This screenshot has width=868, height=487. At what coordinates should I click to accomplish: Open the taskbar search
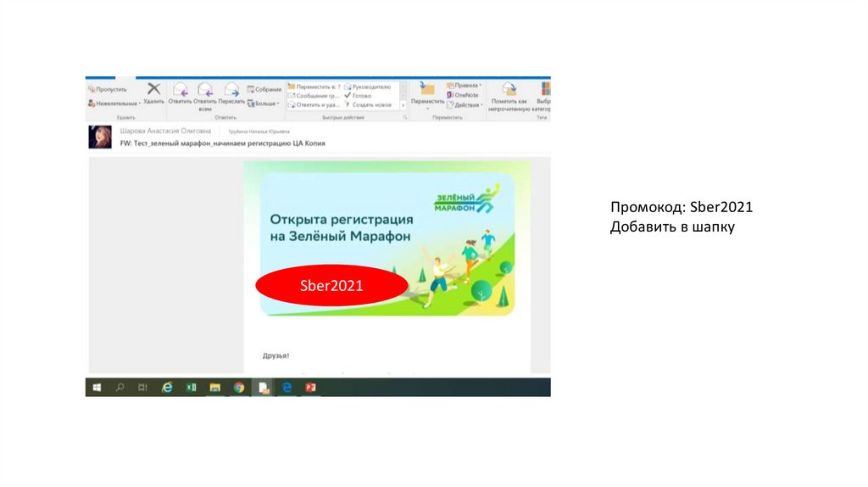coord(120,387)
